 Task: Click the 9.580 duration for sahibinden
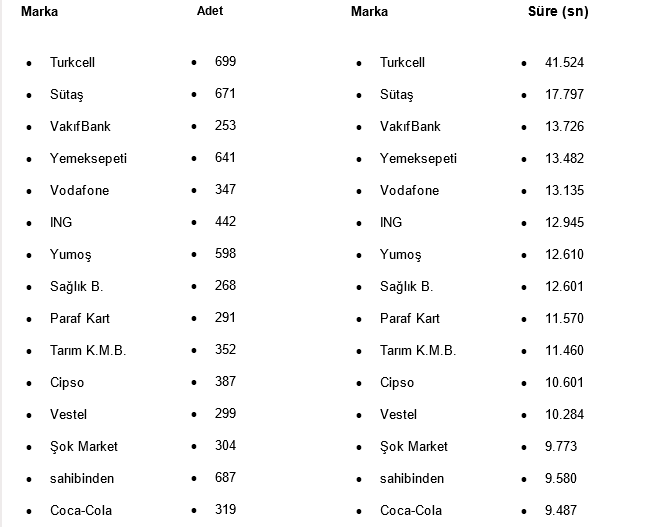(x=561, y=479)
